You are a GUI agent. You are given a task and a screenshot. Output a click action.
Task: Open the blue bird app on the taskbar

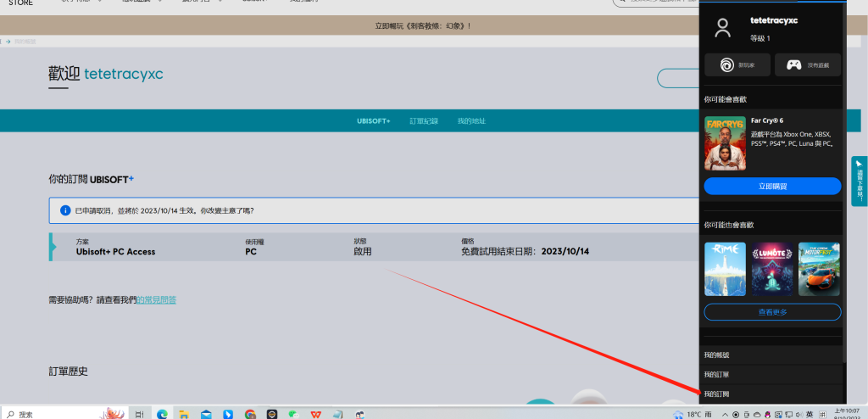click(x=228, y=414)
